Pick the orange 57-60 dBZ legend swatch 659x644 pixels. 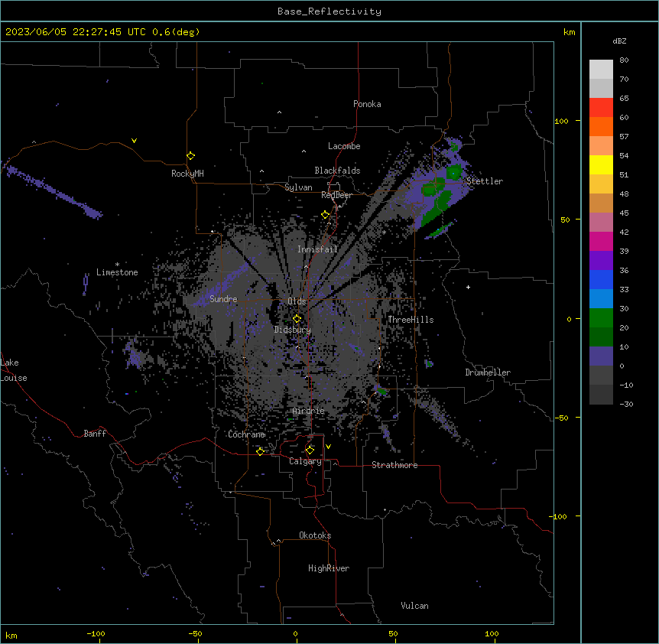point(601,126)
